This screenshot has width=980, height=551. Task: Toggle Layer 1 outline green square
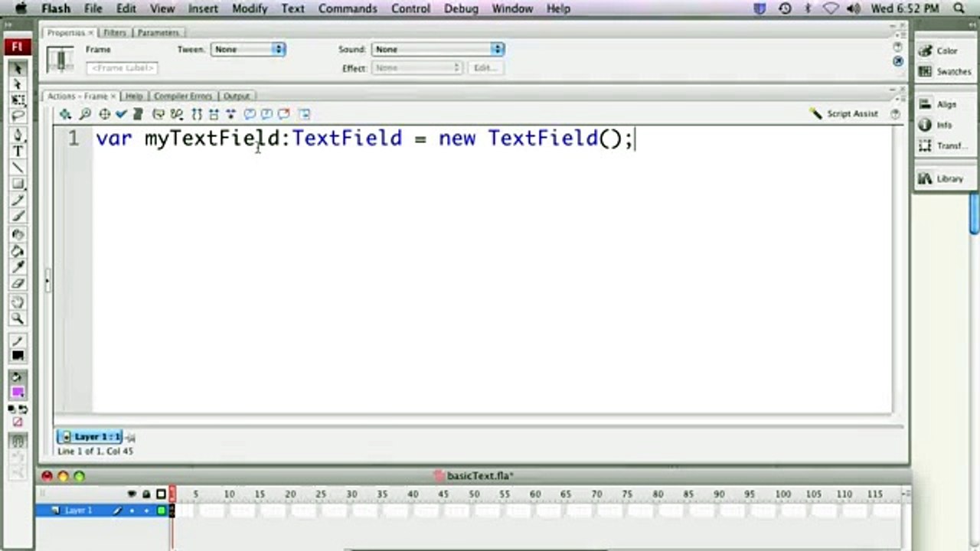pyautogui.click(x=161, y=510)
